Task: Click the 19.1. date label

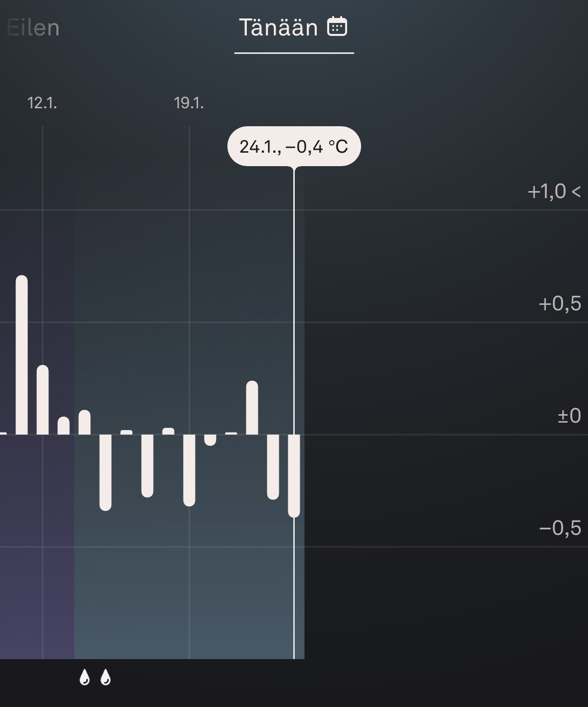Action: pos(189,103)
